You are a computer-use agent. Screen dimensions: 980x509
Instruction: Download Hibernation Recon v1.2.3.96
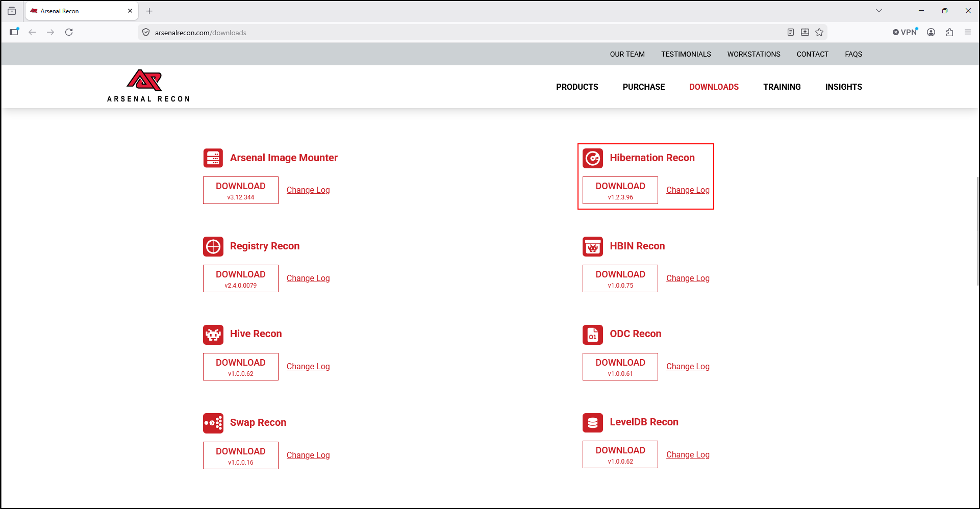(620, 190)
